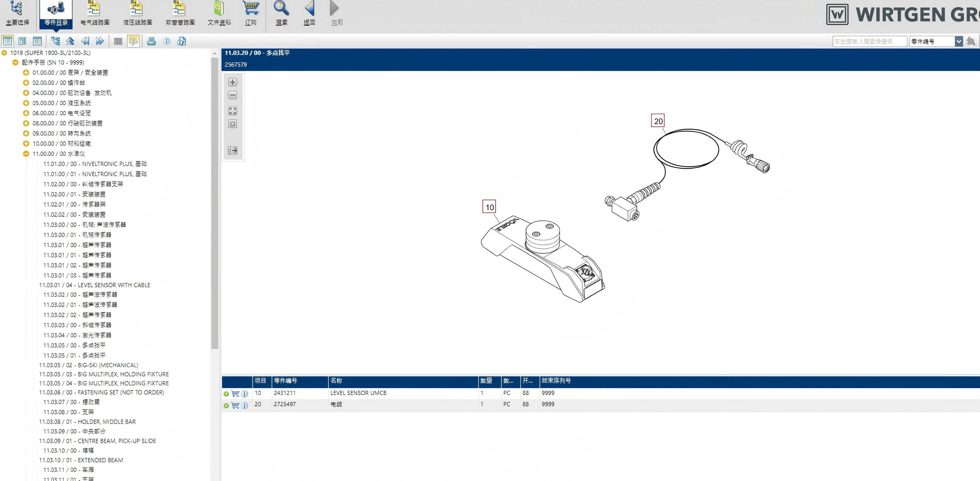Open 11.03.05 / 02 - BIG-SKI (MECHANICAL)
The image size is (980, 481).
(89, 365)
